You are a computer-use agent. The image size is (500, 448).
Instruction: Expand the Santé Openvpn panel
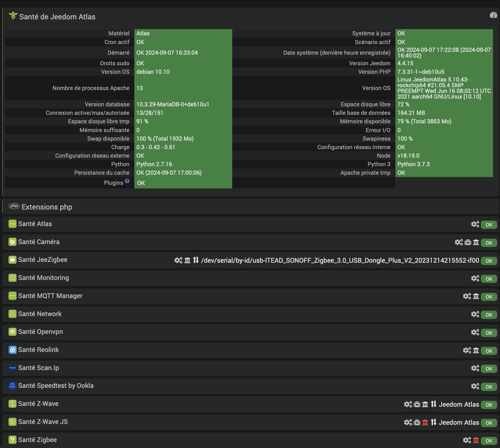[x=40, y=332]
